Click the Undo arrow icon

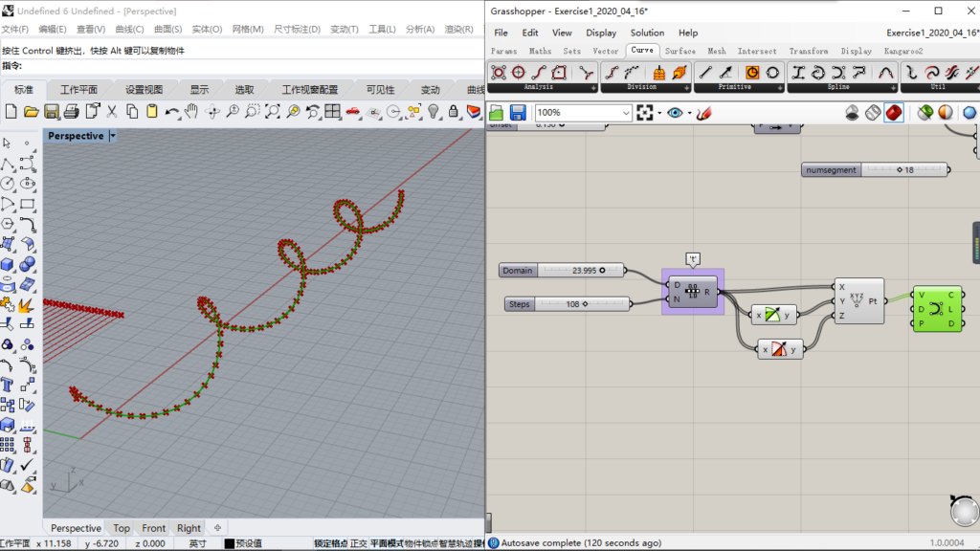coord(172,112)
